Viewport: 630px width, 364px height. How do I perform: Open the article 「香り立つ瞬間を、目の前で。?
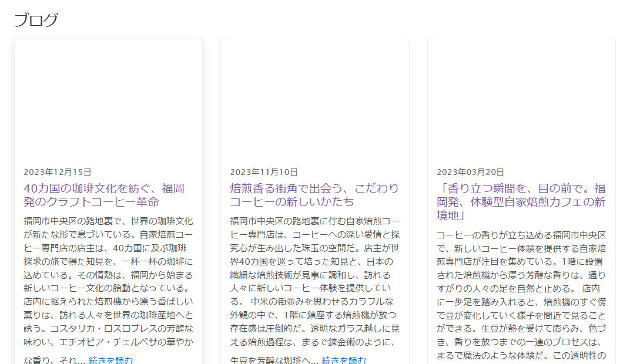[x=521, y=202]
